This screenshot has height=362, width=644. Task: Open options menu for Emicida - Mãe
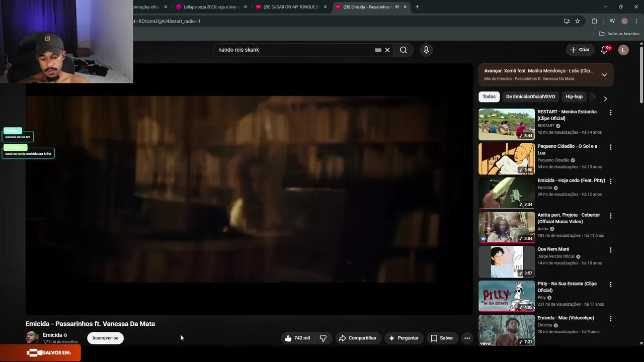coord(611,319)
